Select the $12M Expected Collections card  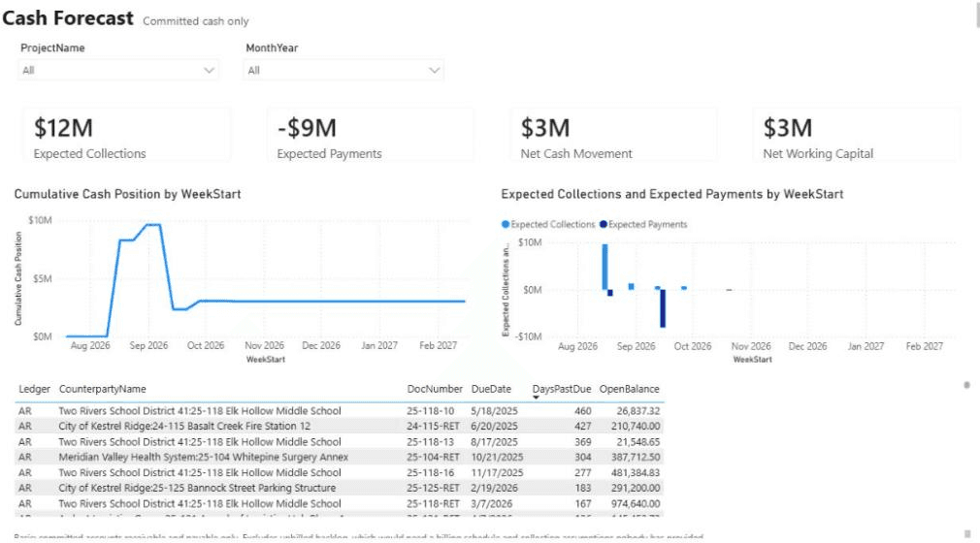tap(127, 136)
